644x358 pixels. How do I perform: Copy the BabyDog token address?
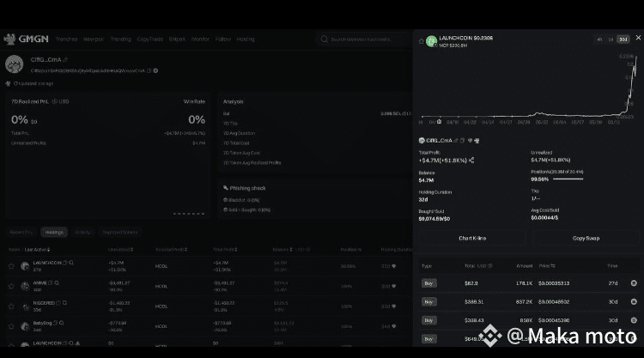55,323
